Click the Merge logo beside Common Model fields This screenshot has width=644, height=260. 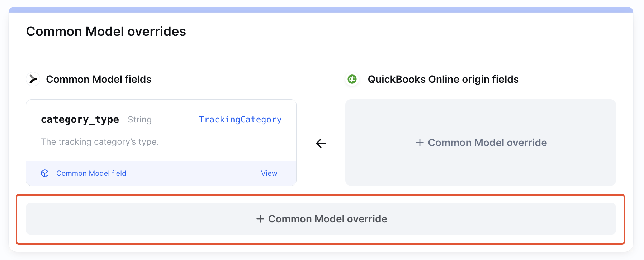click(33, 79)
